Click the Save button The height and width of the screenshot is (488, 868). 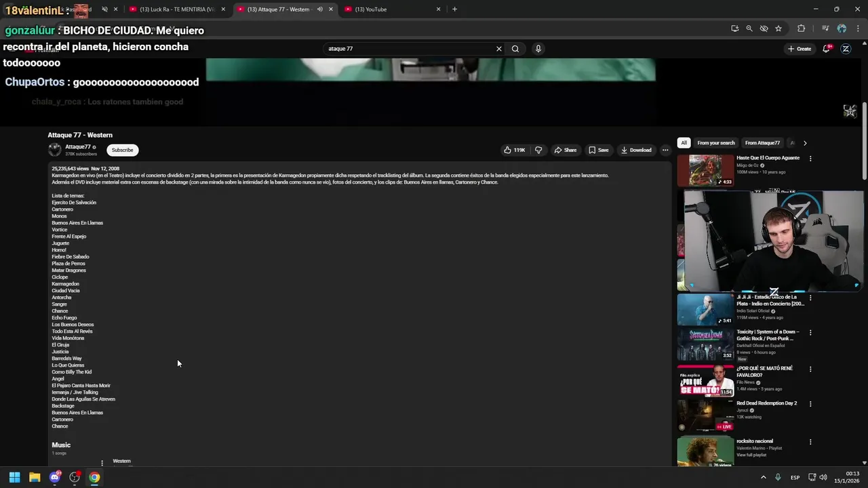click(598, 150)
